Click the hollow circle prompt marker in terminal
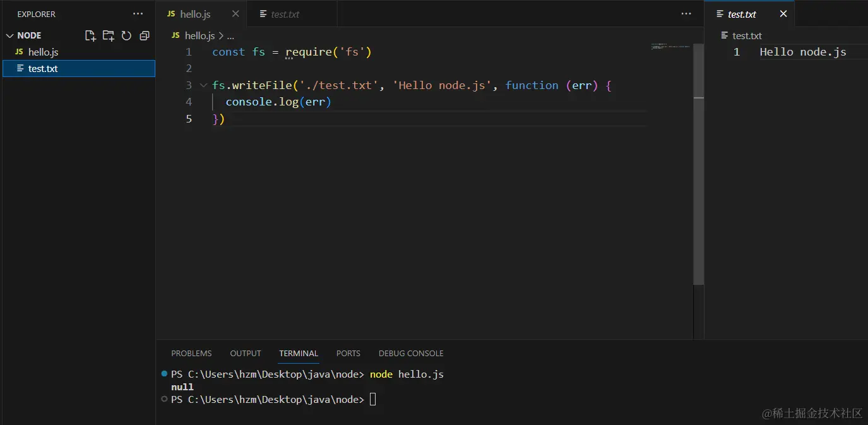The width and height of the screenshot is (868, 425). pos(164,399)
